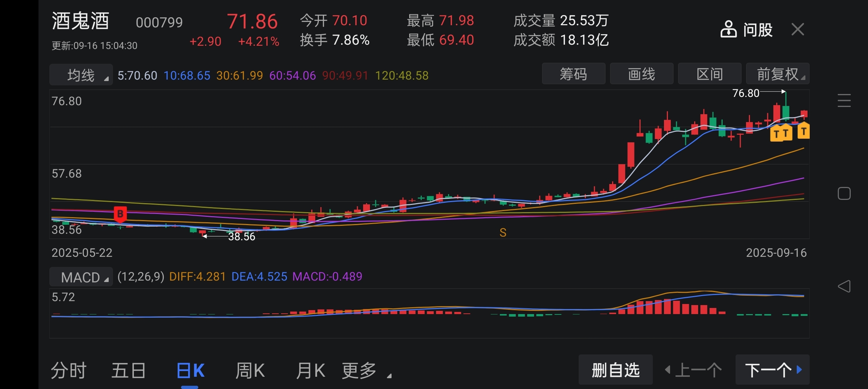This screenshot has height=389, width=868.
Task: Tap the 10:68.65 moving average value
Action: click(187, 75)
